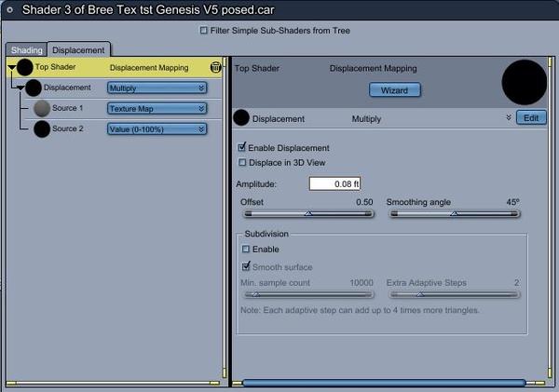This screenshot has width=559, height=392.
Task: Adjust the Min. sample count slider
Action: click(x=308, y=295)
